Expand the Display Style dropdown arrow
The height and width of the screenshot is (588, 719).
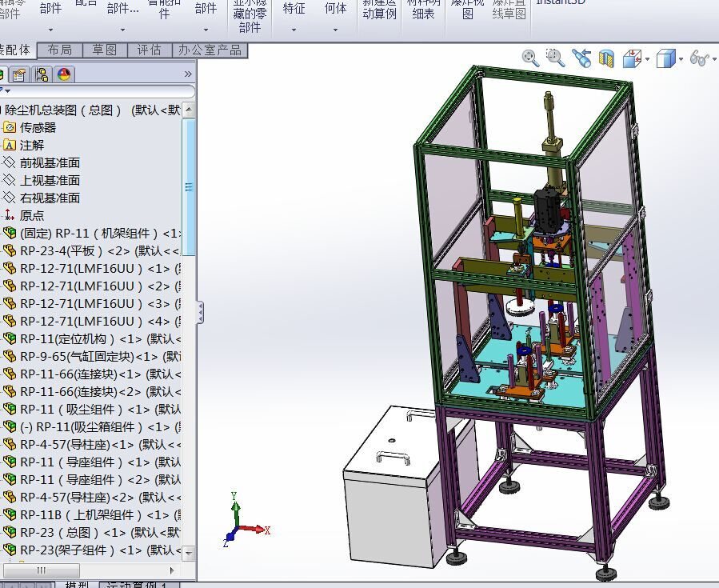click(x=681, y=59)
